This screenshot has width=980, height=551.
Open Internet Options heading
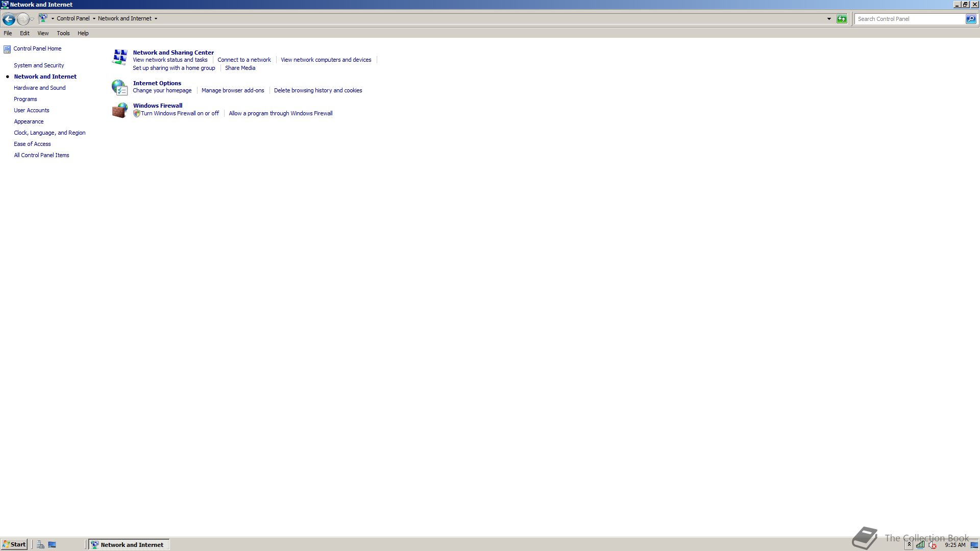pyautogui.click(x=157, y=83)
